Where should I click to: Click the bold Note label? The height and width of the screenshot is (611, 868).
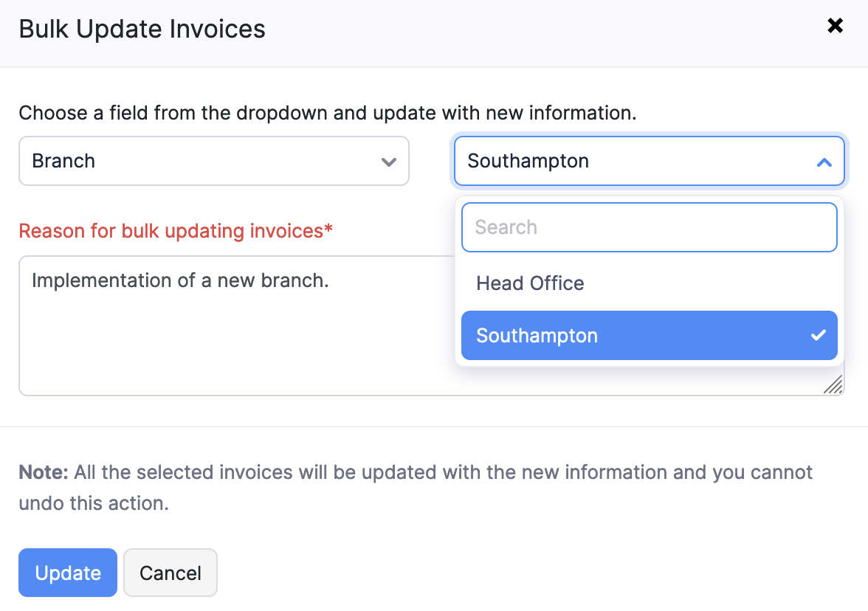44,472
